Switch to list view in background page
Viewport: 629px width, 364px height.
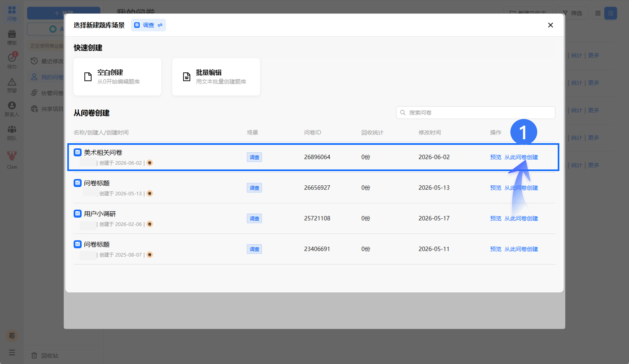pyautogui.click(x=610, y=13)
